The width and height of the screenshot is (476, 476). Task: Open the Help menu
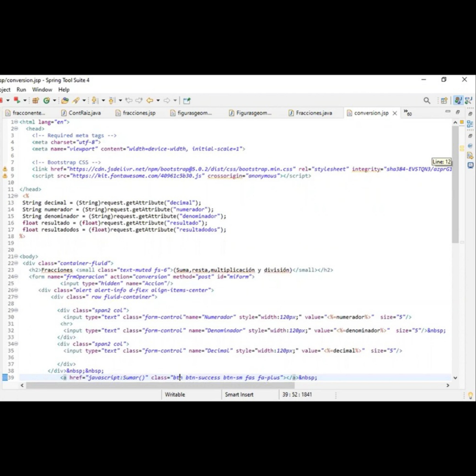[64, 90]
